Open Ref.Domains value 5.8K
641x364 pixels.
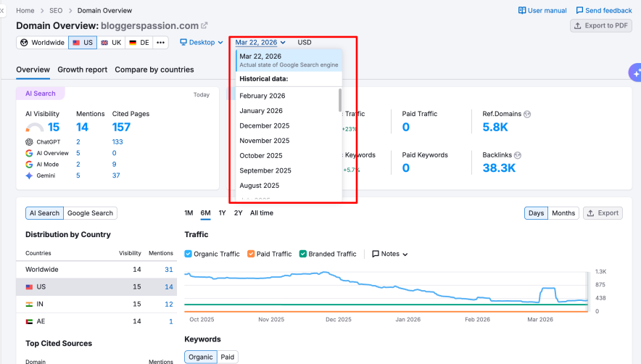pyautogui.click(x=495, y=127)
